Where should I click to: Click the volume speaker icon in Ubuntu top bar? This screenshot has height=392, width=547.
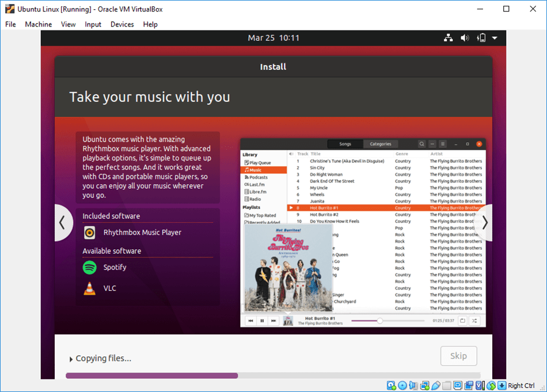pos(465,38)
